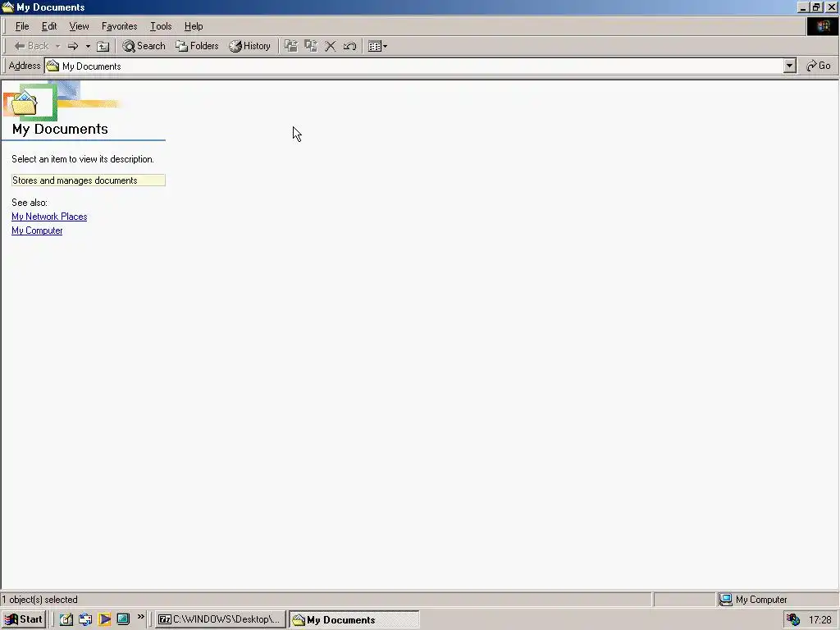This screenshot has height=630, width=840.
Task: Follow the My Computer link
Action: 37,231
